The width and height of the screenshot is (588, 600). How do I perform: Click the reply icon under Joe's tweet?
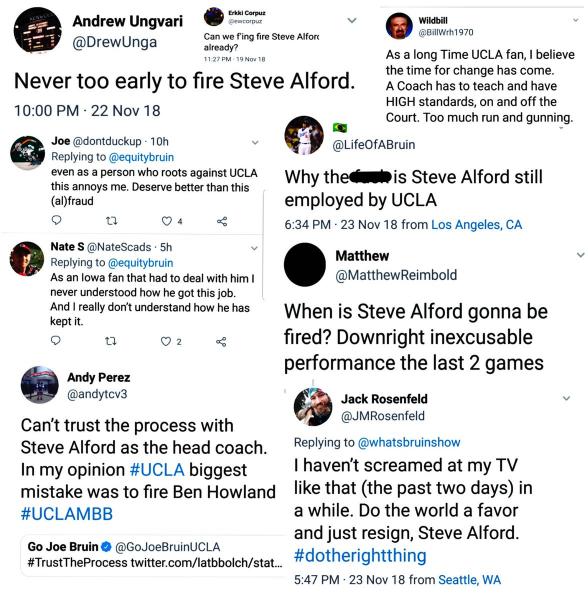[x=56, y=220]
